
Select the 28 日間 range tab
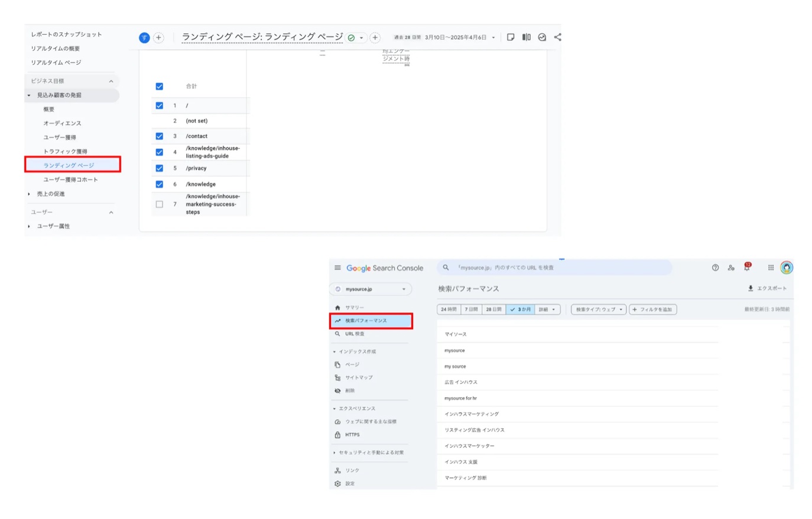pos(494,309)
